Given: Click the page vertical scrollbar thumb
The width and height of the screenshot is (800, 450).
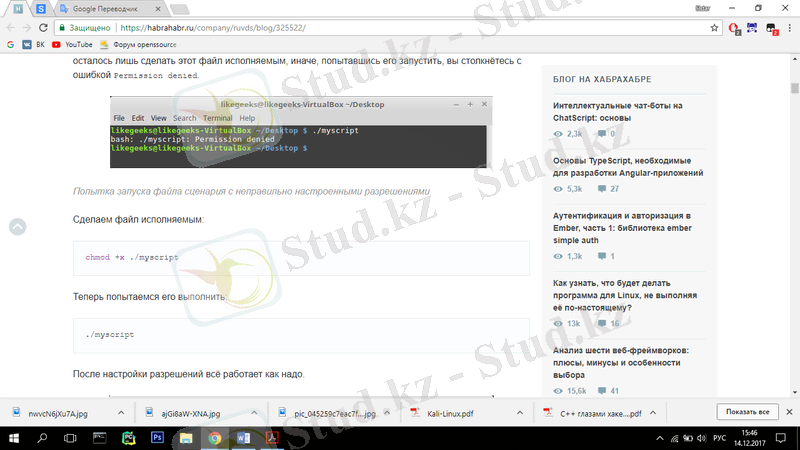Looking at the screenshot, I should point(794,88).
